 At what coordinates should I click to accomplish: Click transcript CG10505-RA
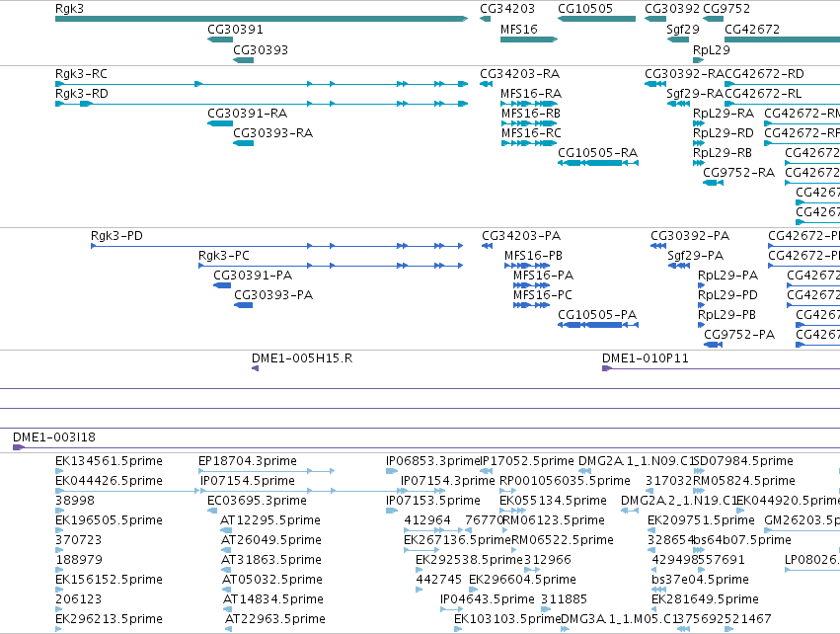(x=598, y=162)
